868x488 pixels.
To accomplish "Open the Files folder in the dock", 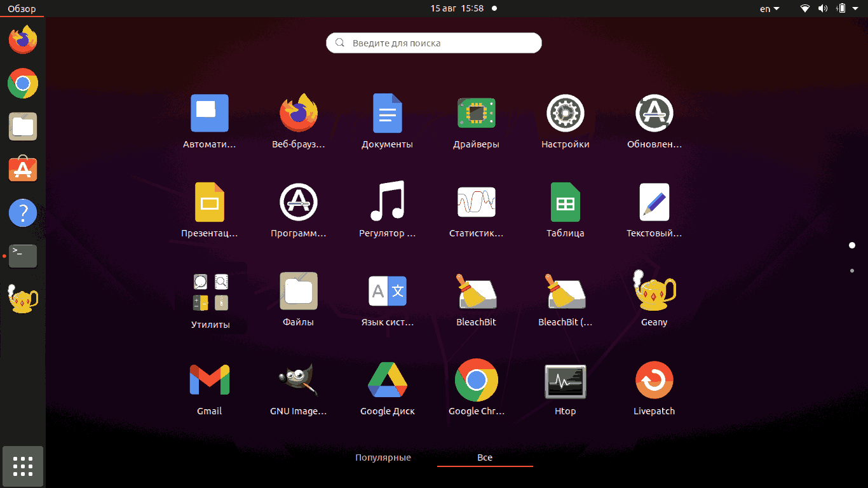I will [x=23, y=126].
